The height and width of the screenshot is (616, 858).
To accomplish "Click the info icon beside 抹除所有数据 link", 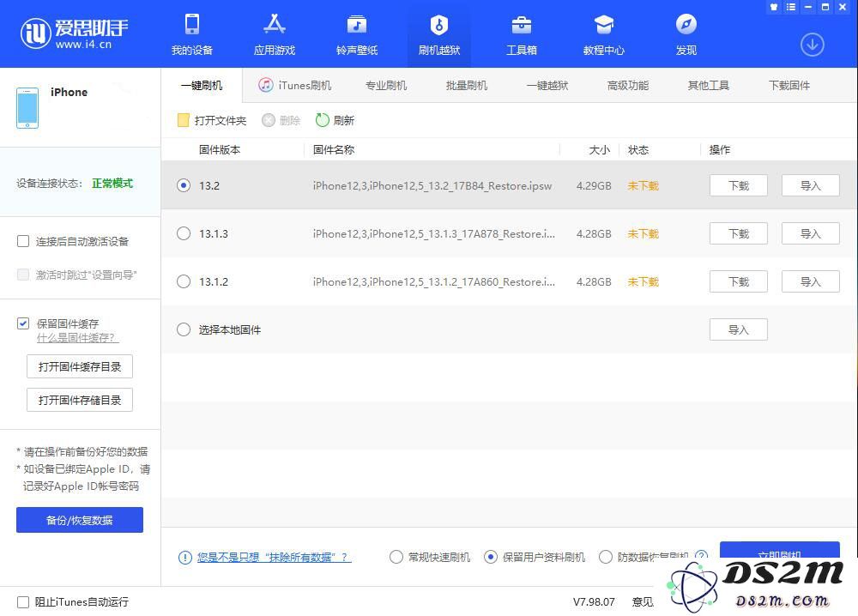I will pos(185,558).
